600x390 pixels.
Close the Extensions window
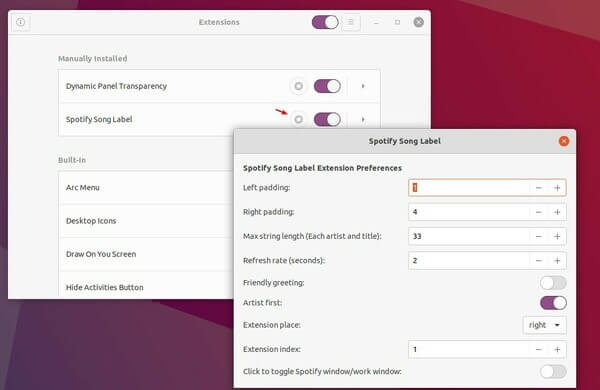pyautogui.click(x=419, y=22)
